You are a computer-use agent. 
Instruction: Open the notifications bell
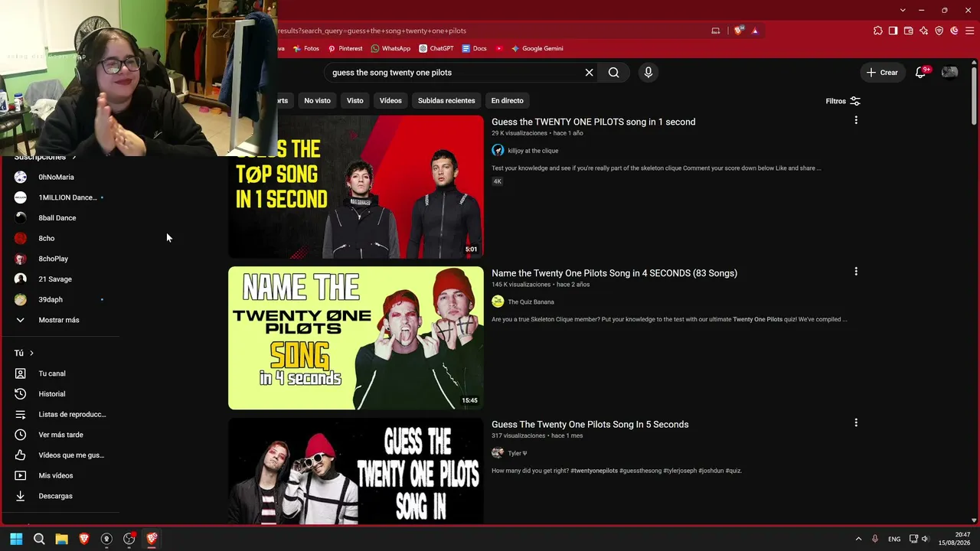921,73
